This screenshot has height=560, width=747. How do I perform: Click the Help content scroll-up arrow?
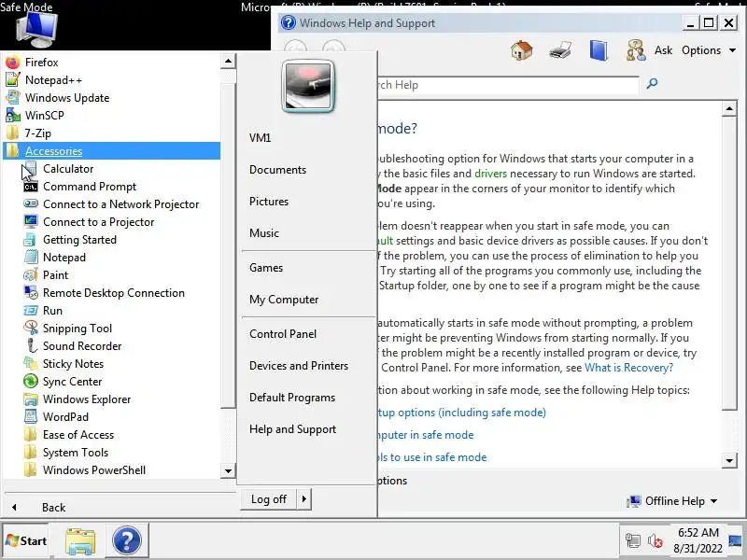pyautogui.click(x=729, y=108)
